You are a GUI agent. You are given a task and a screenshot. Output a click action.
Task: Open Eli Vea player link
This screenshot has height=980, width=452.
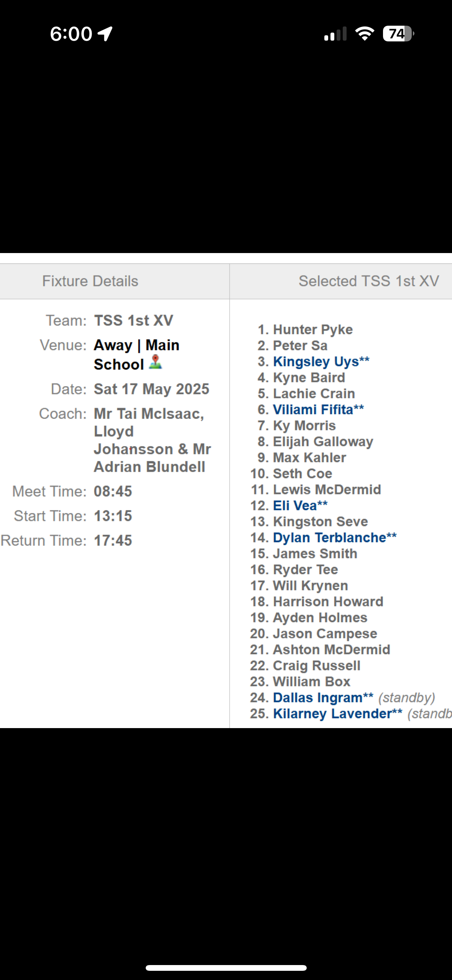coord(295,505)
